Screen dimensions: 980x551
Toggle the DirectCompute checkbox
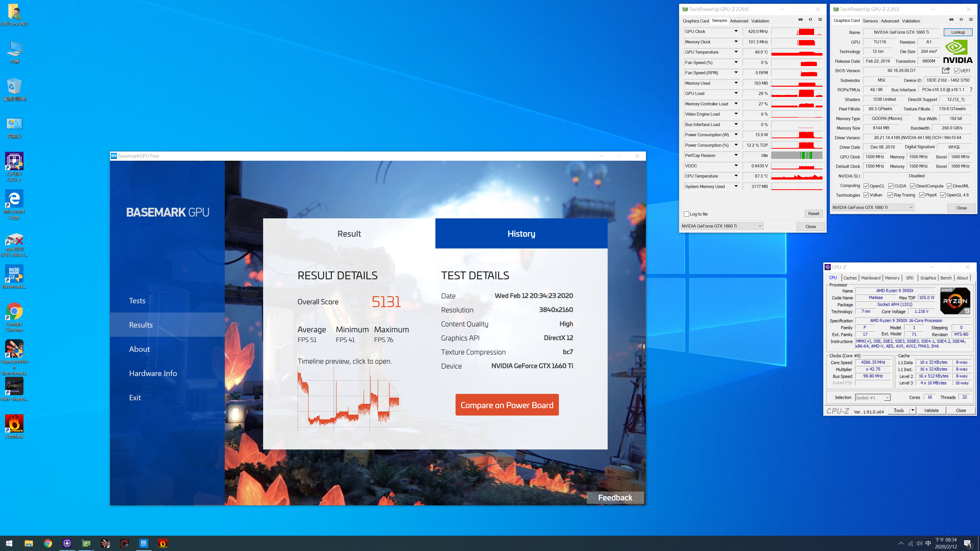[x=913, y=186]
